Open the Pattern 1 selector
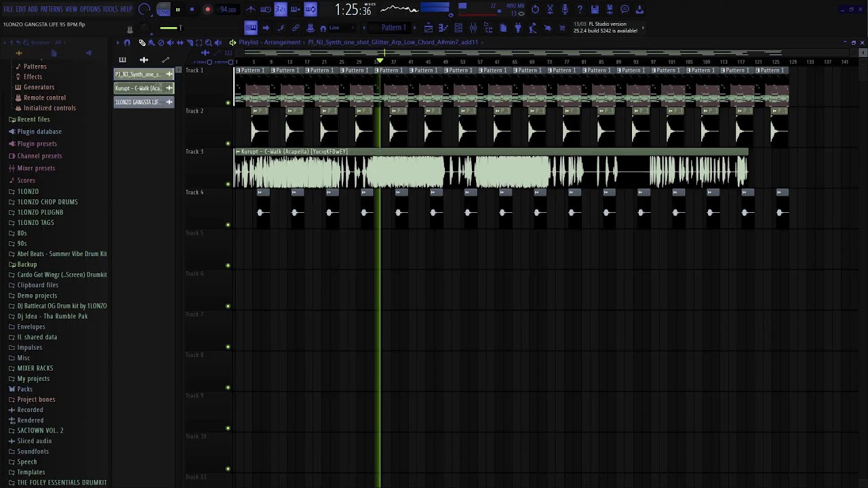Viewport: 868px width, 488px height. [x=393, y=28]
